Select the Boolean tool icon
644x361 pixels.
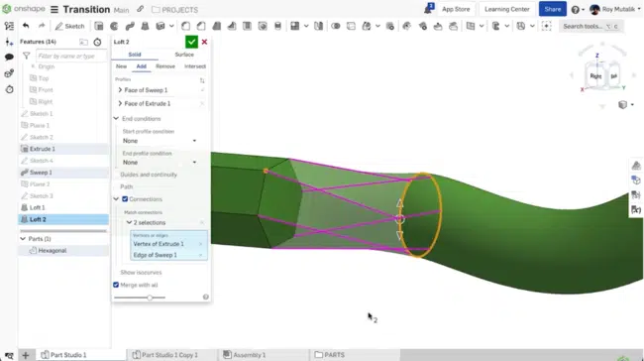[336, 26]
